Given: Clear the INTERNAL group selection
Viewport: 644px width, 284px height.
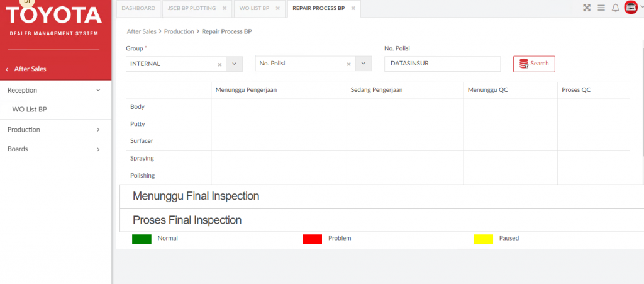Looking at the screenshot, I should click(x=219, y=64).
